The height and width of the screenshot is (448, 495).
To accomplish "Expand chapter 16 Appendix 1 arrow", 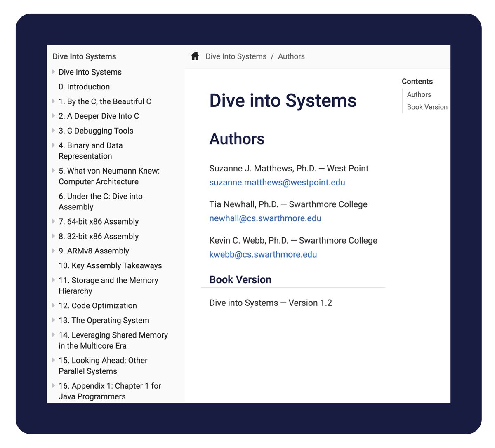I will [54, 385].
